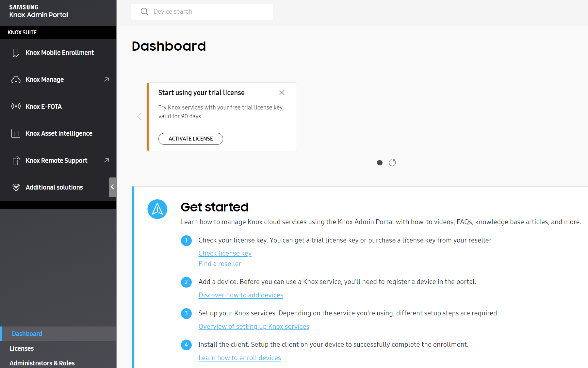Image resolution: width=588 pixels, height=368 pixels.
Task: Click the 'Start using your trial license' title
Action: pos(202,93)
